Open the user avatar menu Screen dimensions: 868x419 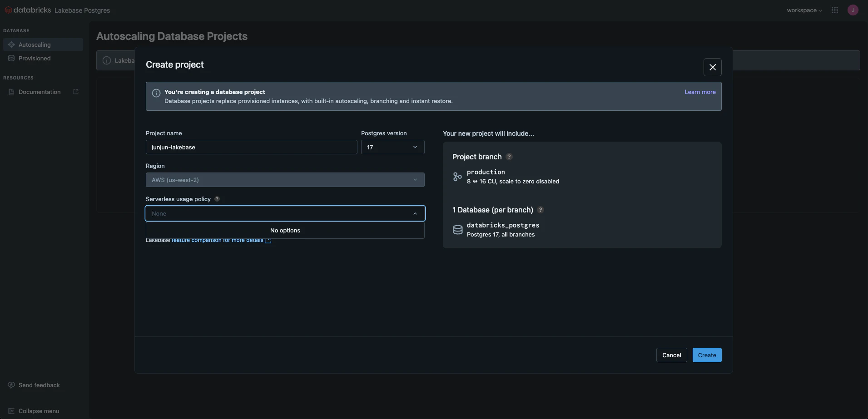click(853, 10)
